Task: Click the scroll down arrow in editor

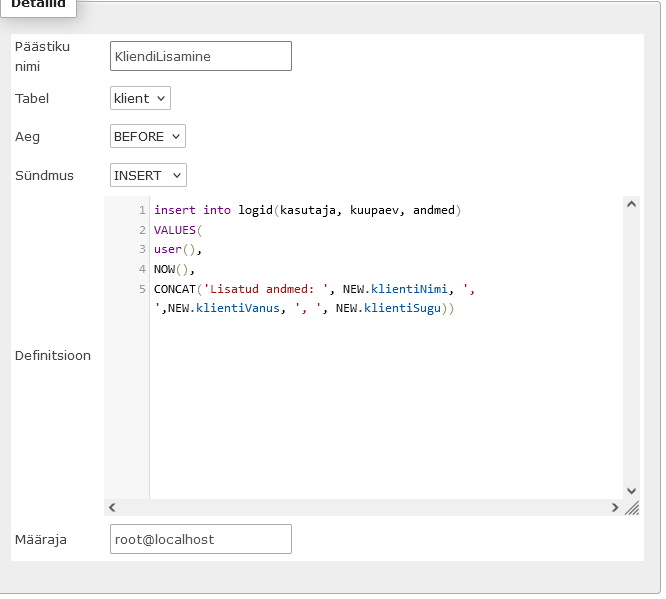Action: pyautogui.click(x=632, y=491)
